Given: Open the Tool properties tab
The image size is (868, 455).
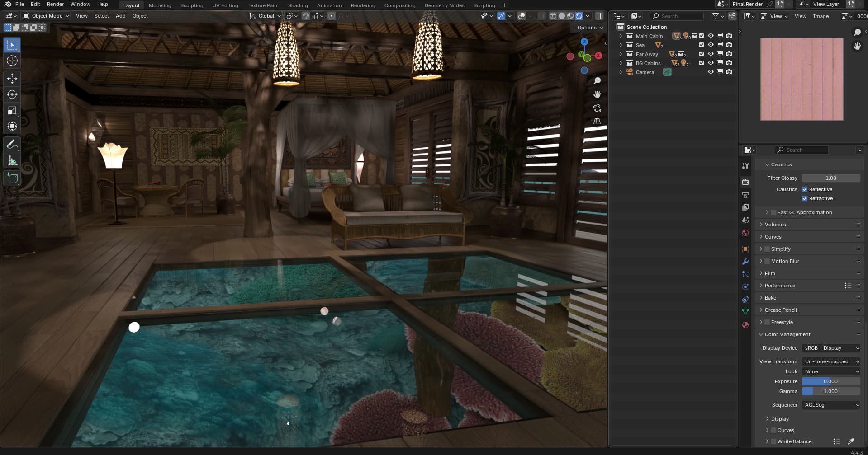Looking at the screenshot, I should pos(745,166).
